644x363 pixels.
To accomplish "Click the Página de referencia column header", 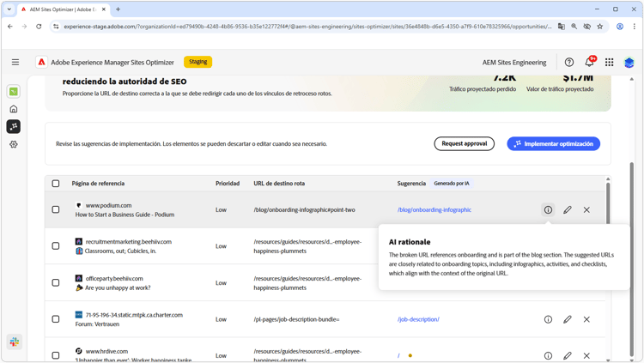I will tap(98, 184).
